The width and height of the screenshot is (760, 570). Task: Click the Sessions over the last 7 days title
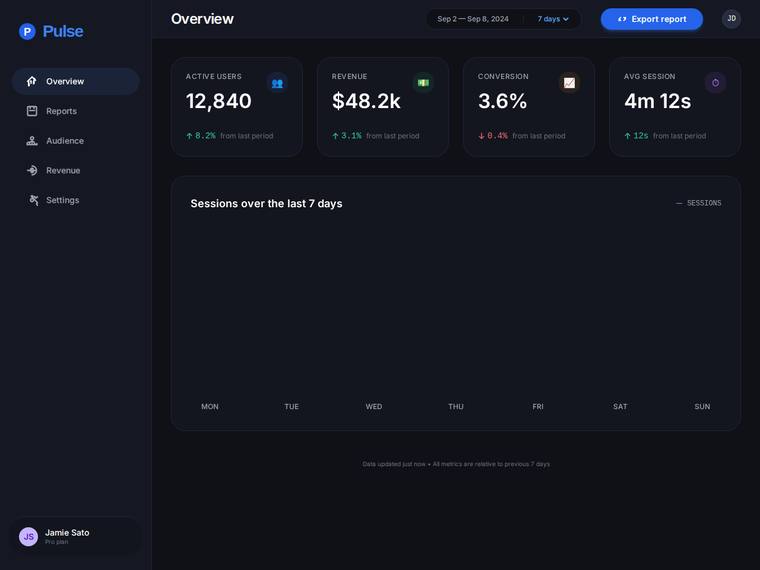pos(266,204)
